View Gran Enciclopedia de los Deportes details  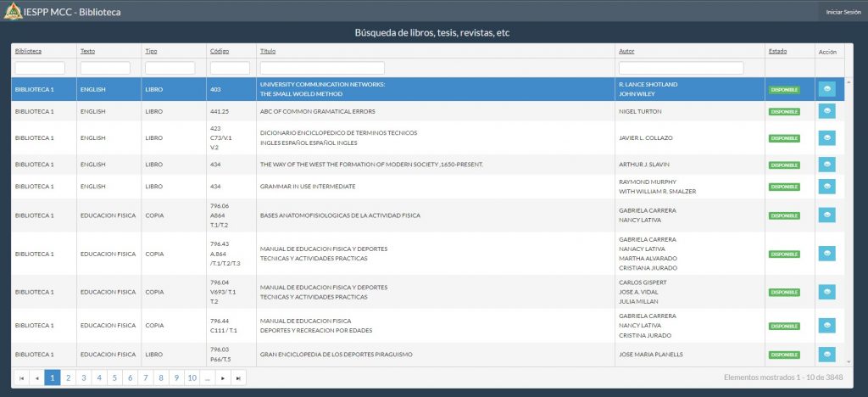click(x=827, y=355)
